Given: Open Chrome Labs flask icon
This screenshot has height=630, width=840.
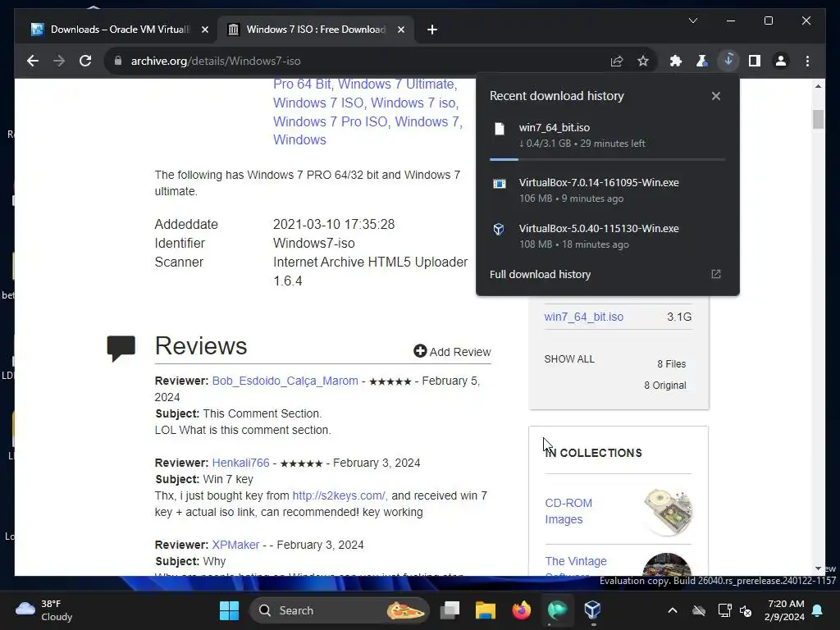Looking at the screenshot, I should (x=702, y=61).
